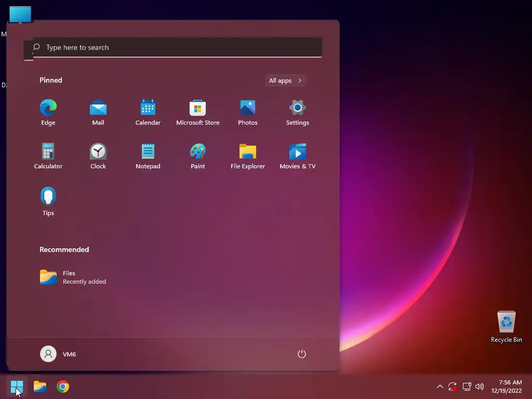Click the Start button on the taskbar

pyautogui.click(x=17, y=387)
